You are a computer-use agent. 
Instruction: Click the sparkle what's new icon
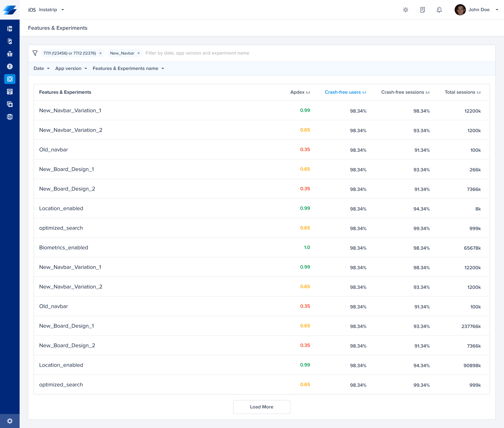406,10
